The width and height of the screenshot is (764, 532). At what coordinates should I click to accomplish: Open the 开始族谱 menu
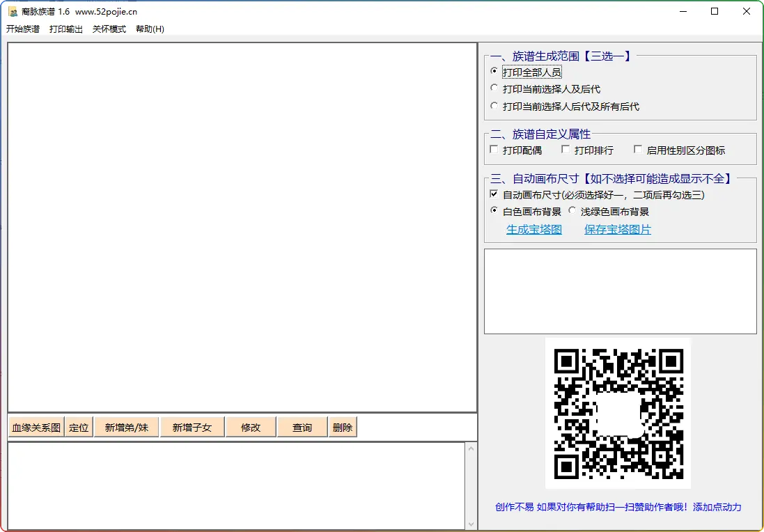[23, 29]
